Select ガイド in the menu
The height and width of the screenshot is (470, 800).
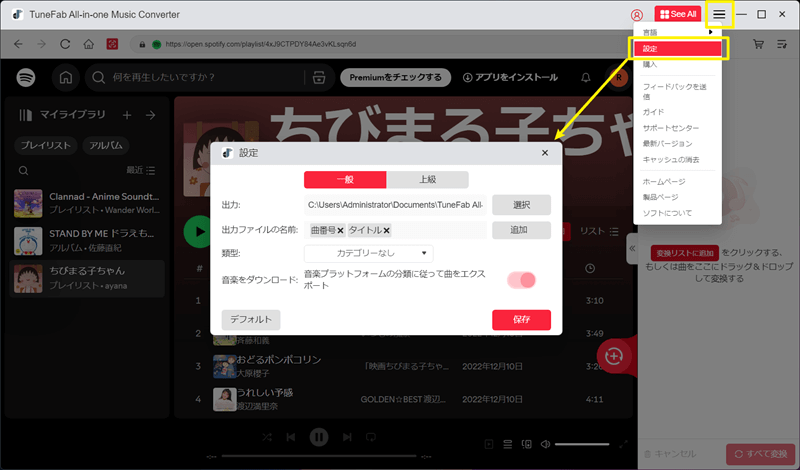tap(677, 112)
